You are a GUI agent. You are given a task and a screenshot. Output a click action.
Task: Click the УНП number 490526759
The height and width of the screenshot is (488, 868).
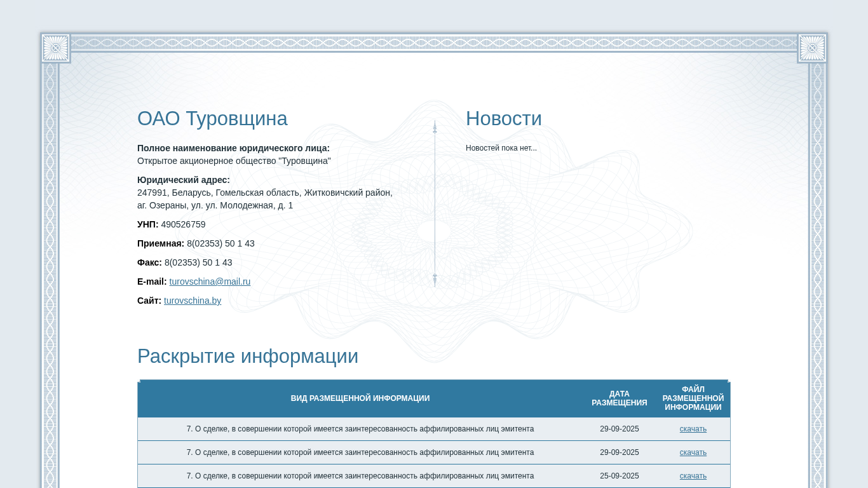[183, 224]
